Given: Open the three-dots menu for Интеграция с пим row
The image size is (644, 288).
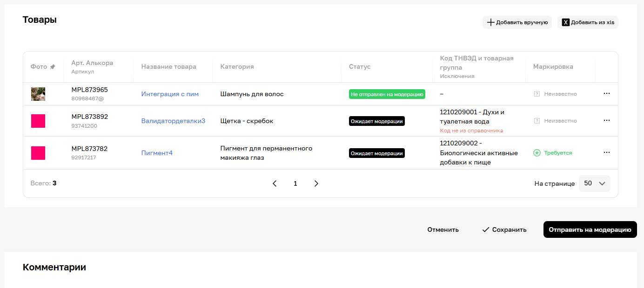Looking at the screenshot, I should 606,93.
